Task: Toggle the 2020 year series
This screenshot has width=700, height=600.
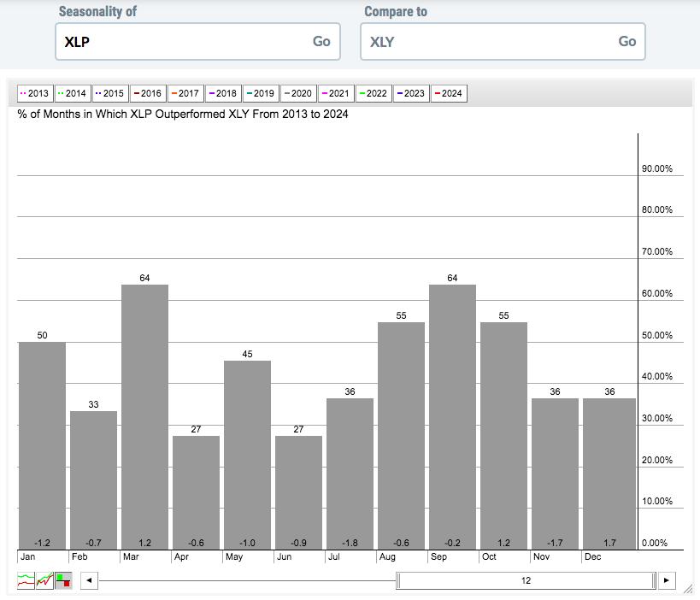Action: 298,93
